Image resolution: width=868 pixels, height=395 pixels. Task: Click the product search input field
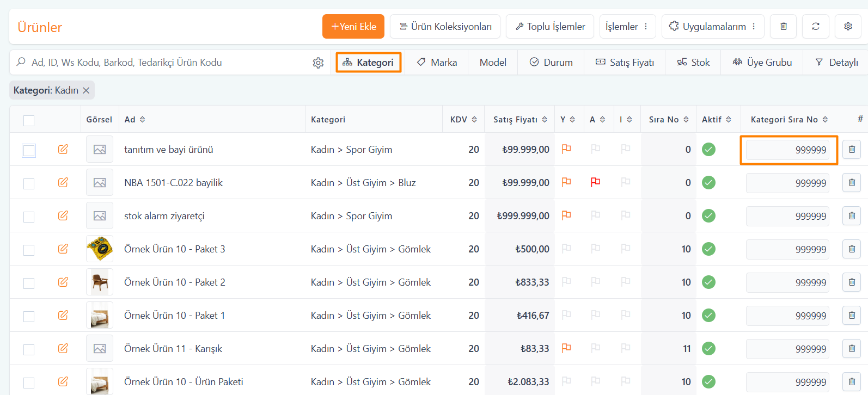(163, 63)
